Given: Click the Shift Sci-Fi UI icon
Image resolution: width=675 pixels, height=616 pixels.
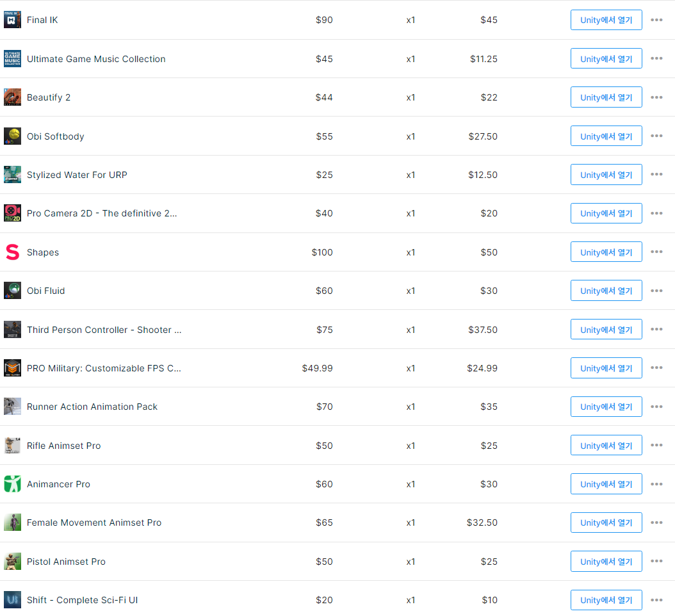Looking at the screenshot, I should click(12, 599).
